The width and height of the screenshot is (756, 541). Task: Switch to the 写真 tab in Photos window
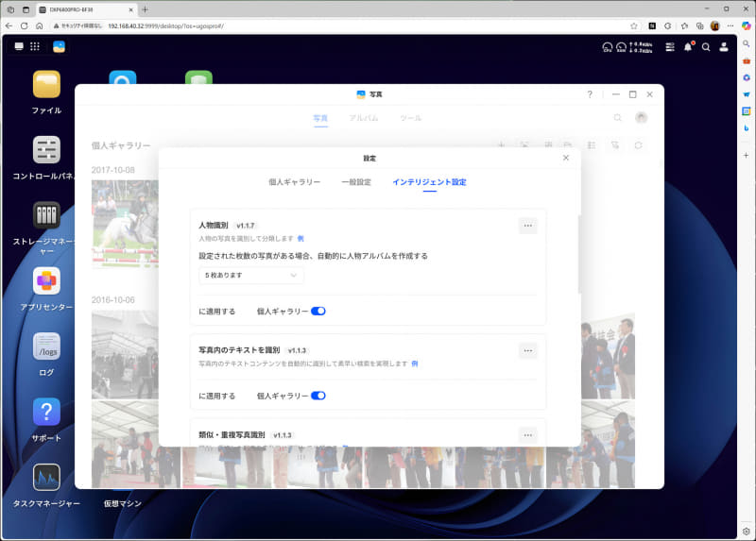click(320, 118)
